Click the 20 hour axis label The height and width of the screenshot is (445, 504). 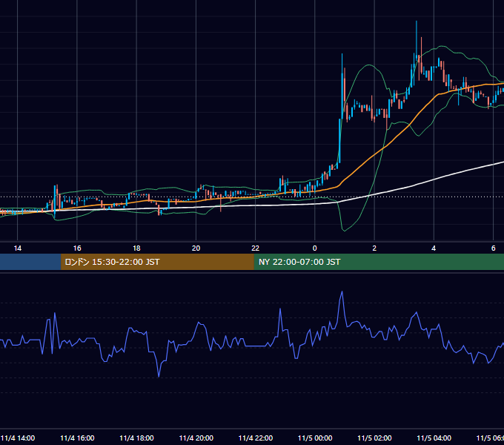click(x=196, y=248)
